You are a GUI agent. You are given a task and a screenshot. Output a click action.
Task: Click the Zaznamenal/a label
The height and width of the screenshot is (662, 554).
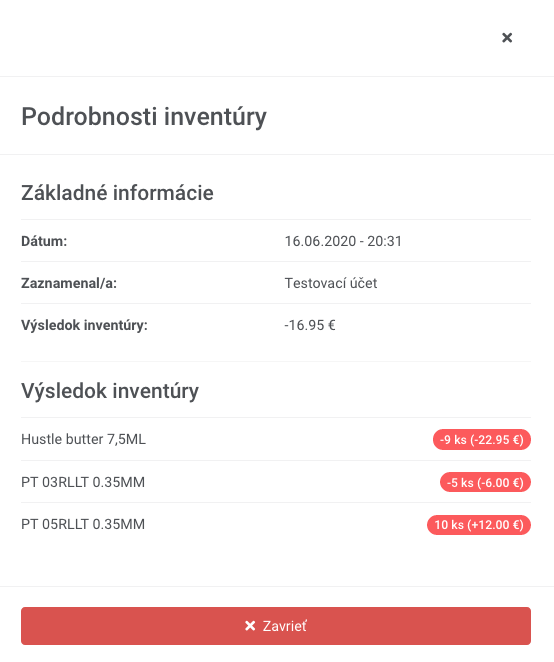tap(69, 283)
